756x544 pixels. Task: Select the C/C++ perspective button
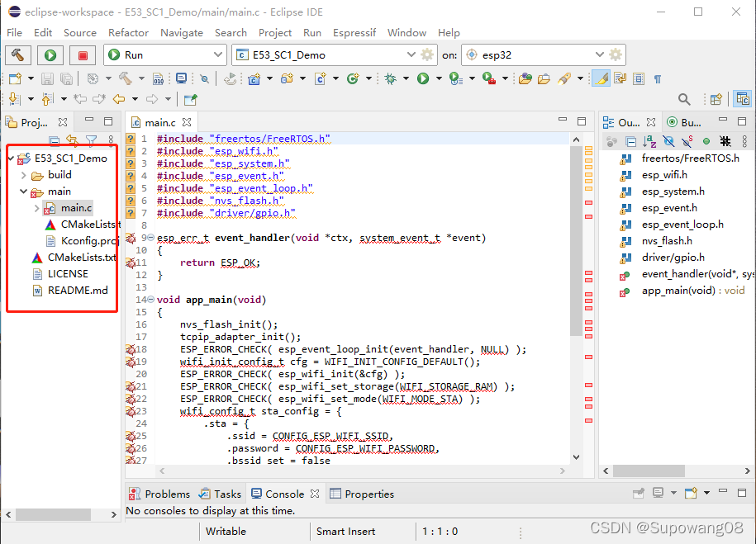[742, 99]
